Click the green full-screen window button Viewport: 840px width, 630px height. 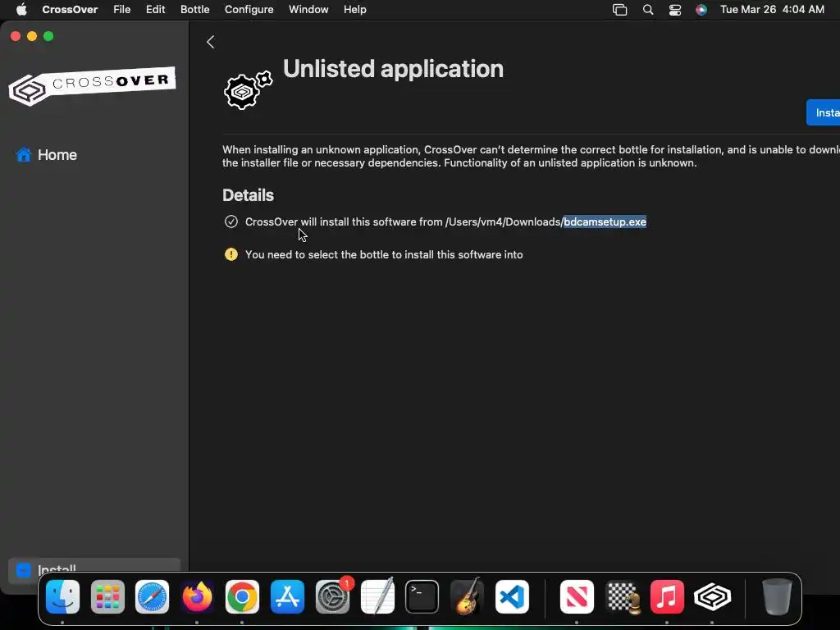tap(48, 36)
